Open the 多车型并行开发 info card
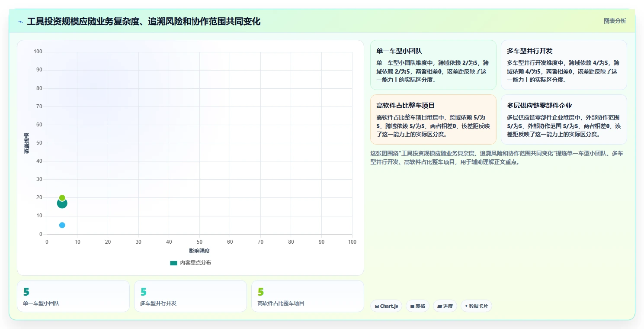This screenshot has width=644, height=329. click(x=564, y=65)
